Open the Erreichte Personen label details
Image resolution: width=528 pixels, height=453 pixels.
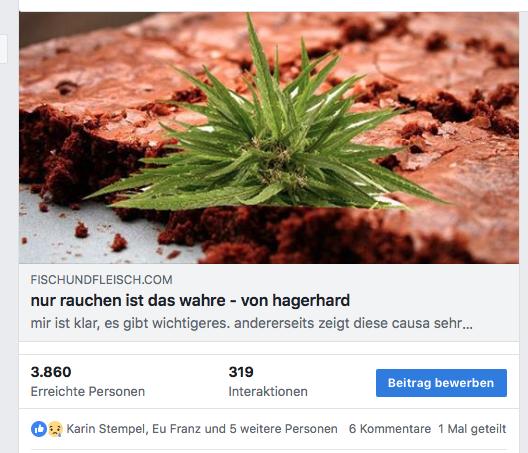coord(88,392)
